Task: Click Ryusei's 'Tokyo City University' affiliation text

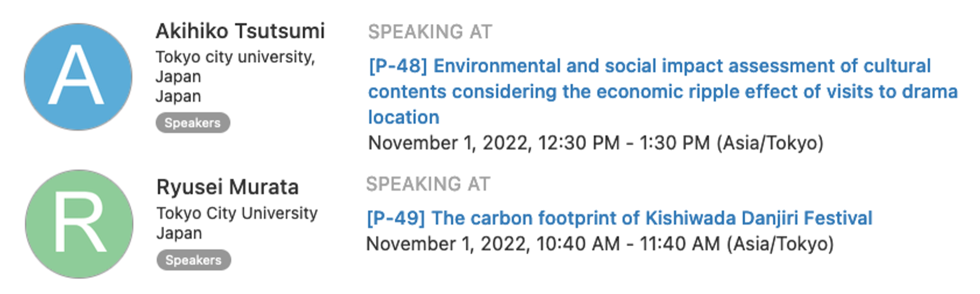Action: pyautogui.click(x=237, y=213)
